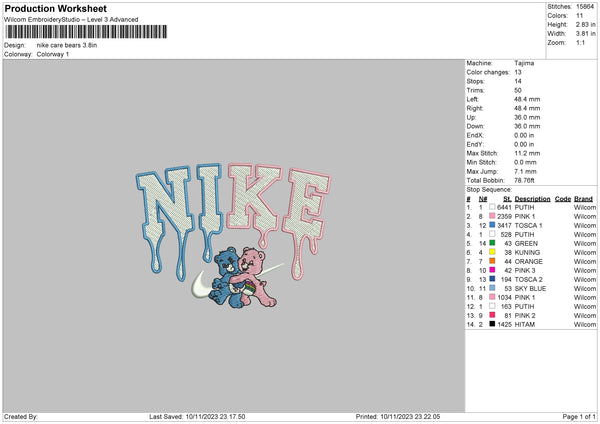Click the 'Left:' label
This screenshot has width=600, height=424.
pos(472,99)
